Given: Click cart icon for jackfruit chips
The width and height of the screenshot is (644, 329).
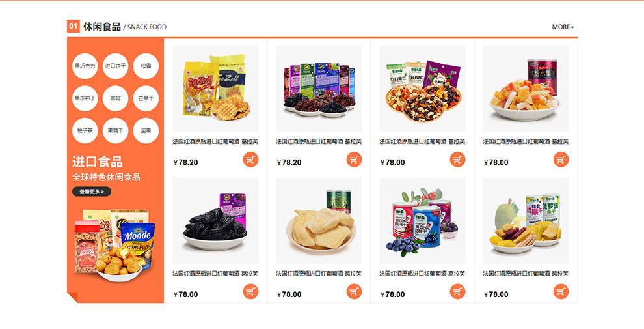Looking at the screenshot, I should click(x=354, y=292).
